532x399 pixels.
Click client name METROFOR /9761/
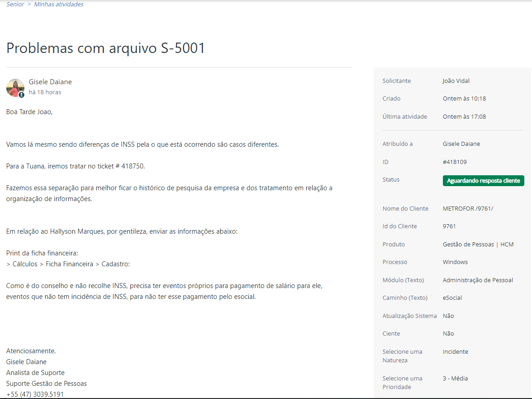(x=468, y=208)
